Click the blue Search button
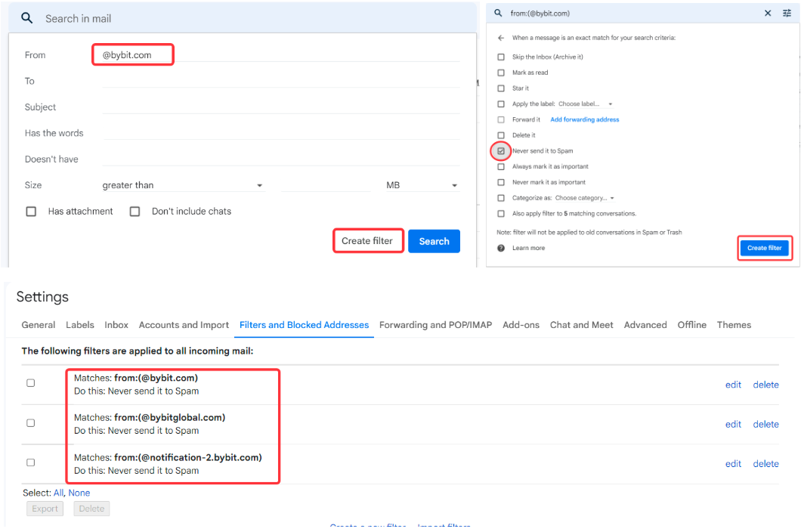Image resolution: width=801 pixels, height=532 pixels. coord(434,241)
